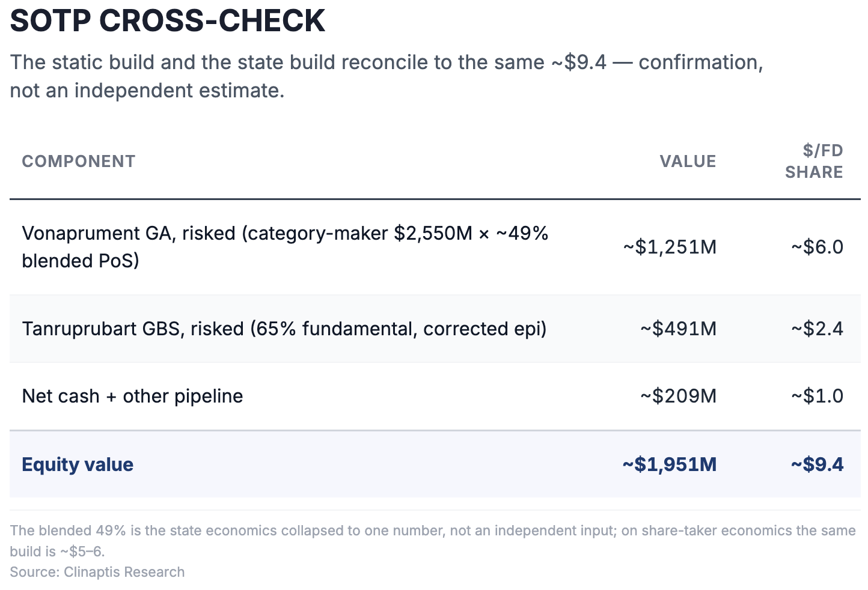Select the 'not an independent estimate' subtitle line
The image size is (868, 590).
tap(147, 91)
